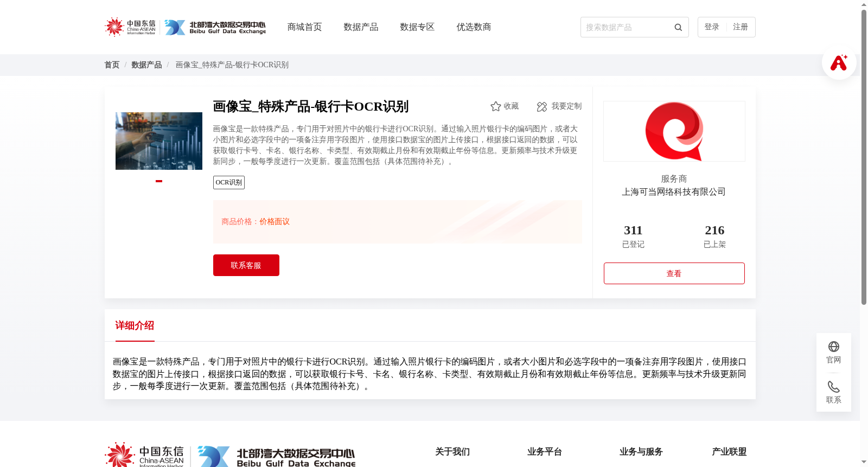Click 关于我们 in the footer
The height and width of the screenshot is (467, 868).
[x=452, y=452]
